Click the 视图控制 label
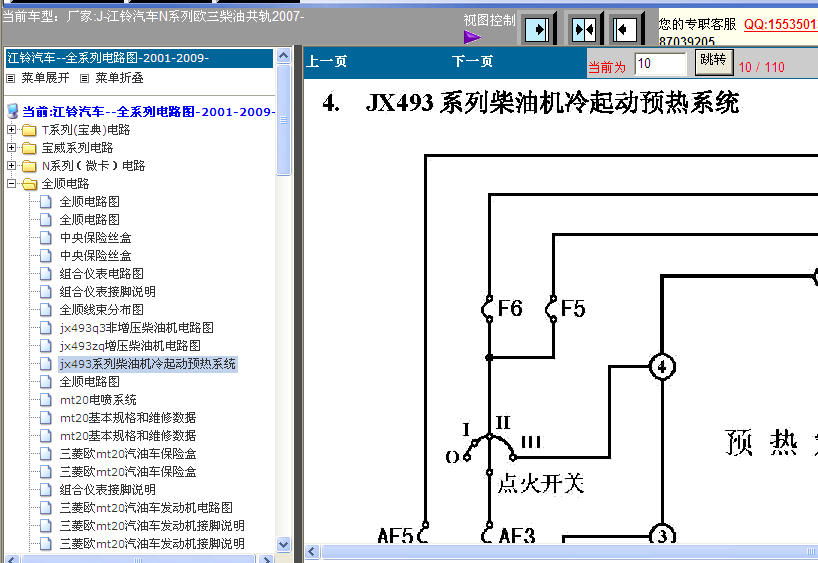The height and width of the screenshot is (563, 818). [x=489, y=20]
